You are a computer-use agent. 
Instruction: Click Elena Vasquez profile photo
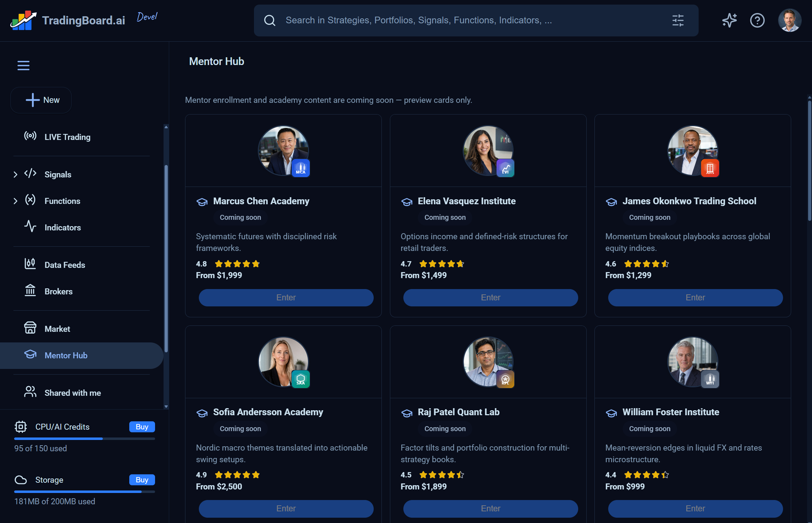488,150
